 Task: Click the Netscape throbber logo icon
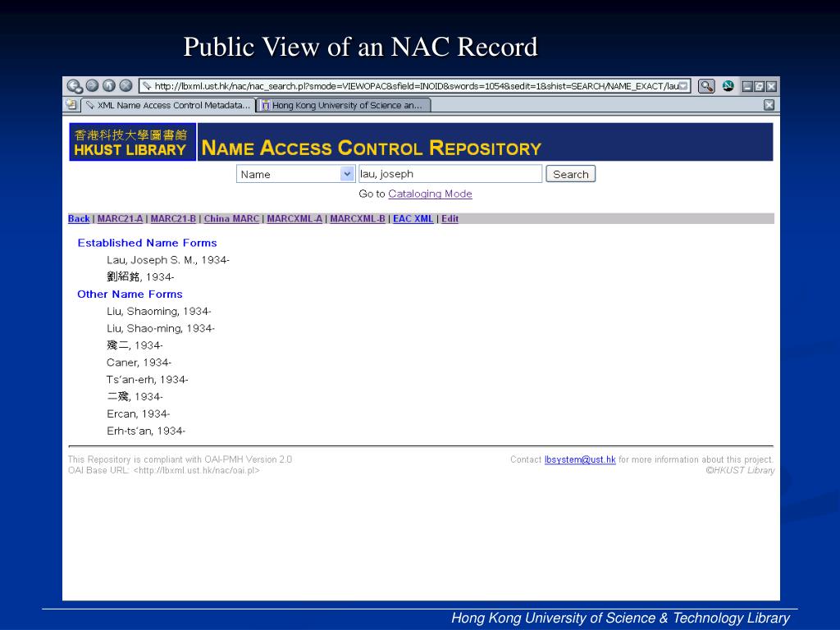[x=728, y=85]
